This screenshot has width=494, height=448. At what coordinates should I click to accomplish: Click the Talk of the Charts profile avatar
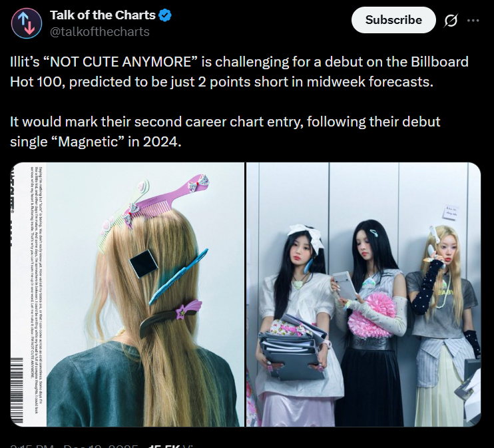tap(26, 23)
